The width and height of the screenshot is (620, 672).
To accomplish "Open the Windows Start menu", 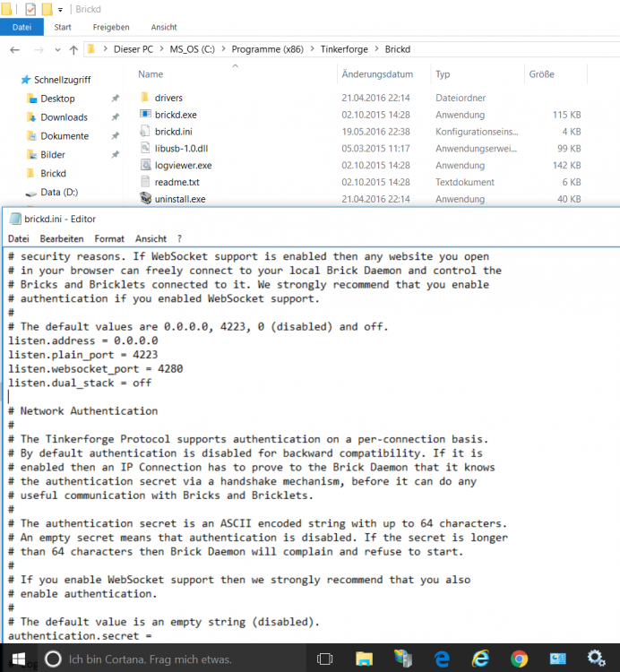I will [17, 659].
